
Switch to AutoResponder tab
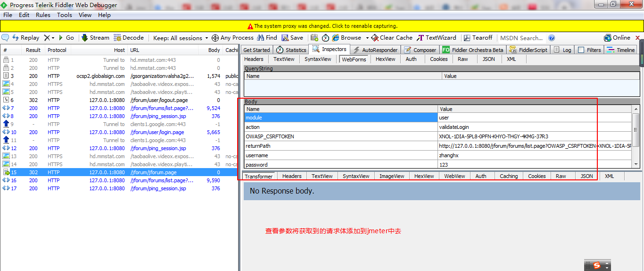[375, 50]
